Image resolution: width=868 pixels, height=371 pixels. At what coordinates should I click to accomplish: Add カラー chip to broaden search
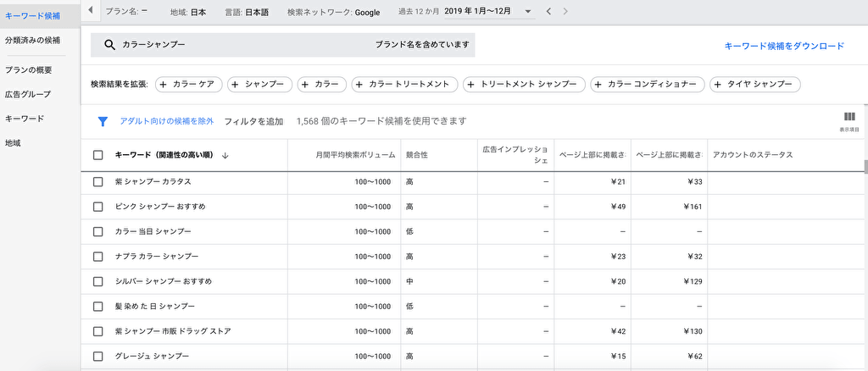[321, 85]
